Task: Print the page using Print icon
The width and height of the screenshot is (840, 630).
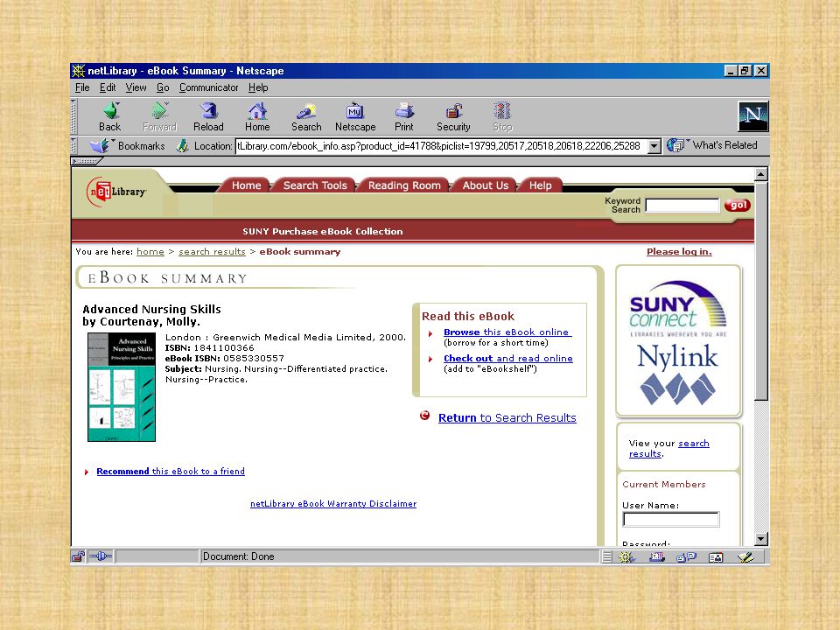Action: (x=404, y=116)
